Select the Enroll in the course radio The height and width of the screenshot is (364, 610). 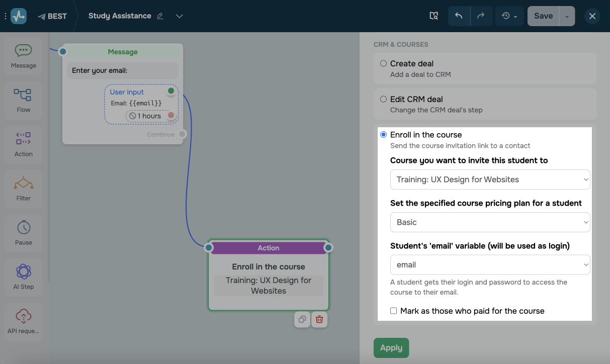(383, 135)
